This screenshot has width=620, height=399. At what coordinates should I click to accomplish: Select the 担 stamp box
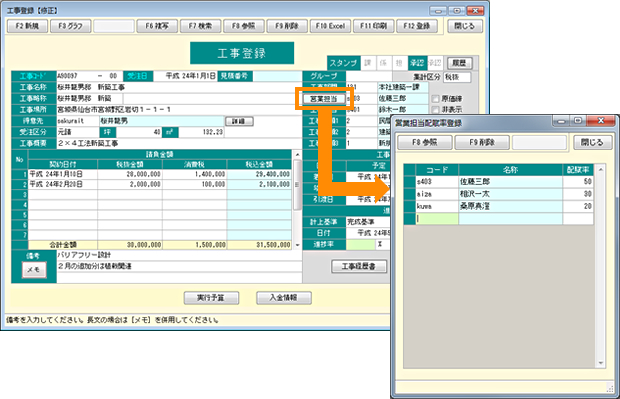point(399,63)
